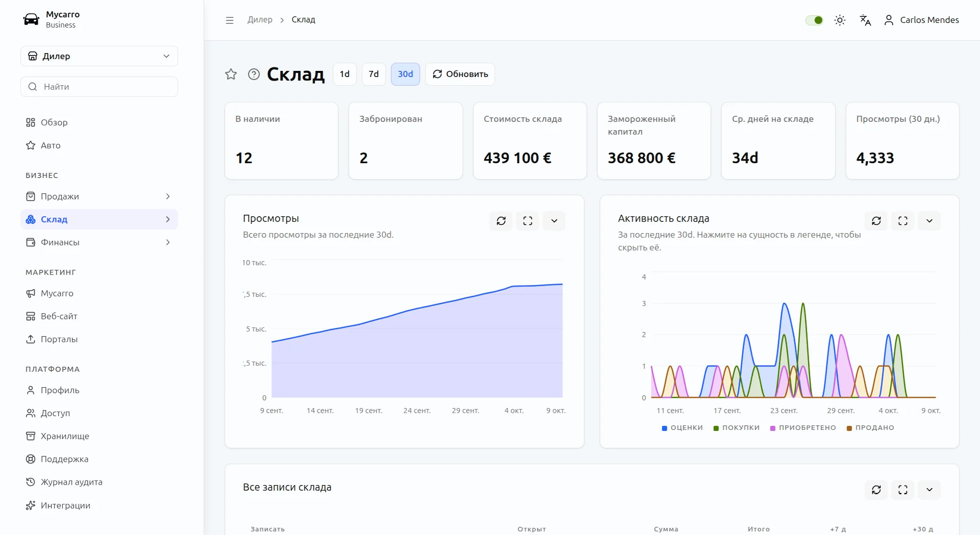Screen dimensions: 980x535
Task: Click the star favorite icon beside Склад
Action: (x=231, y=74)
